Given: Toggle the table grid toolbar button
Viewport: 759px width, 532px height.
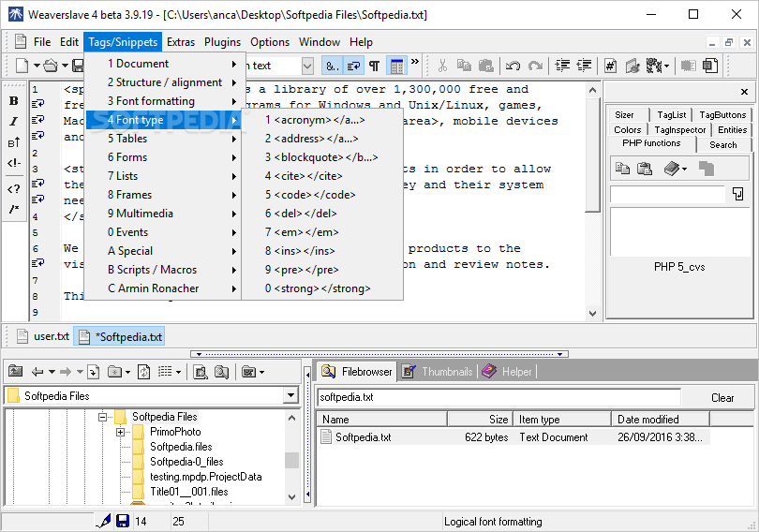Looking at the screenshot, I should click(397, 66).
